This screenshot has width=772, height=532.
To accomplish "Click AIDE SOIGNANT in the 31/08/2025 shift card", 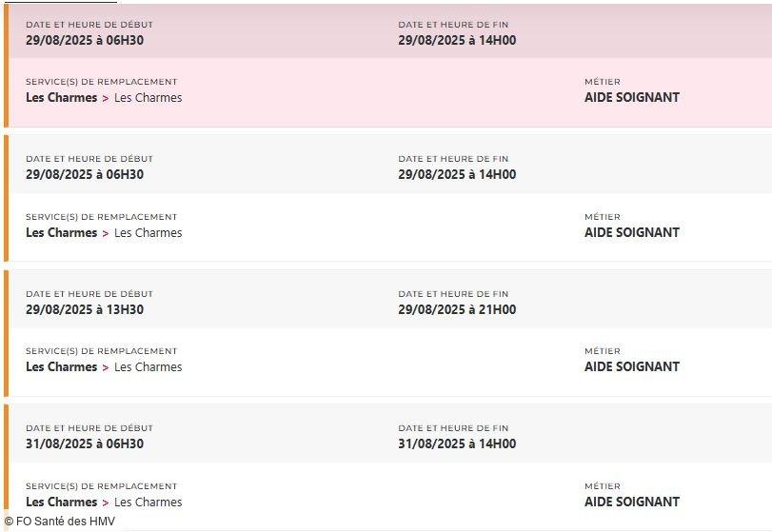I will (631, 502).
